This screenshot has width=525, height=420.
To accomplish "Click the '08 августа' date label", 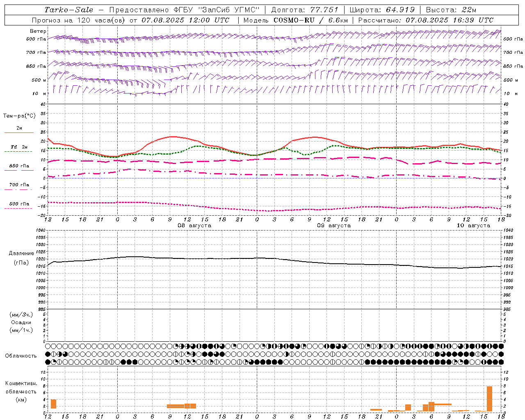I will (x=194, y=226).
